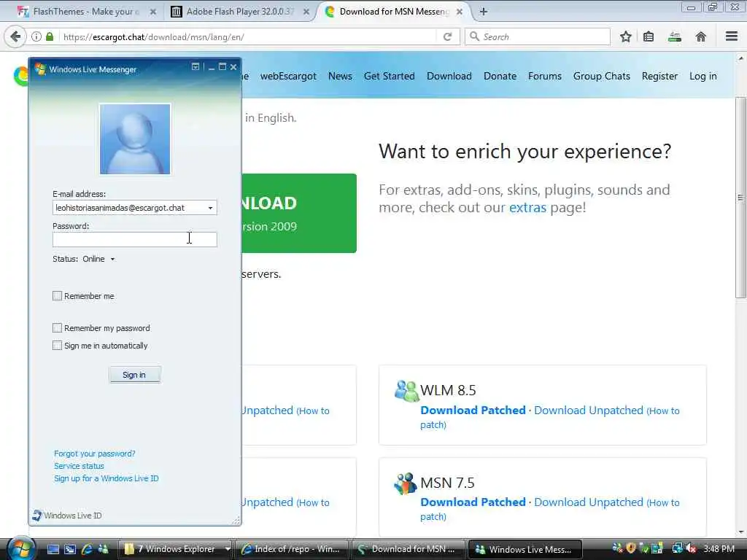
Task: Reload the page with the refresh icon
Action: pos(447,36)
